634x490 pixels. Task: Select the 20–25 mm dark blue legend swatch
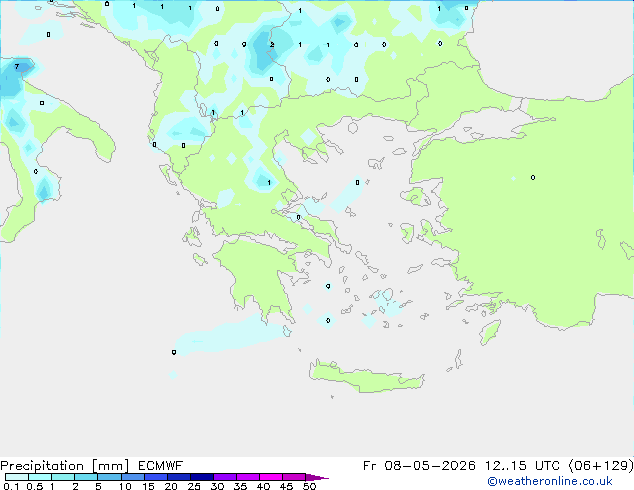[x=179, y=477]
